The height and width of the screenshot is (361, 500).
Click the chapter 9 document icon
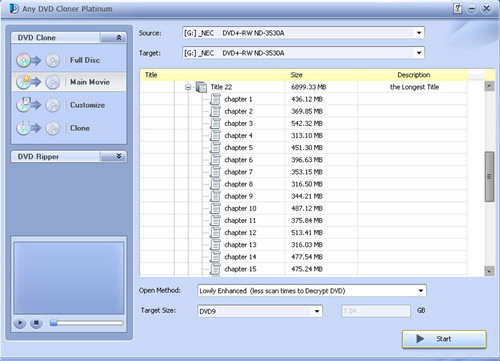point(215,196)
